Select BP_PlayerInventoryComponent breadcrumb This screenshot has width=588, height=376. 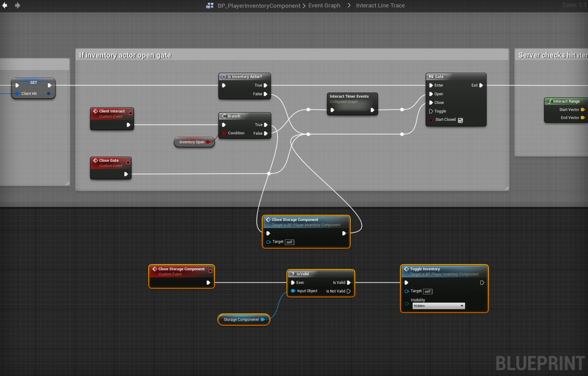click(259, 5)
